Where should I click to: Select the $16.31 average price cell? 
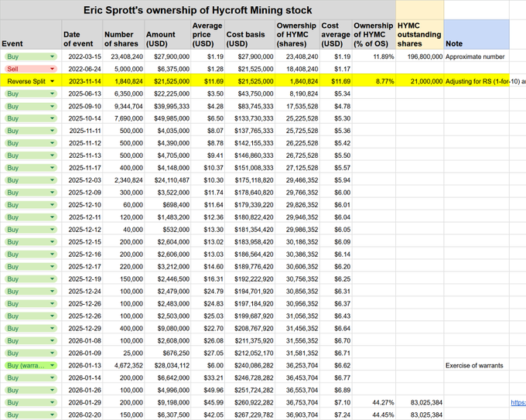pyautogui.click(x=207, y=279)
